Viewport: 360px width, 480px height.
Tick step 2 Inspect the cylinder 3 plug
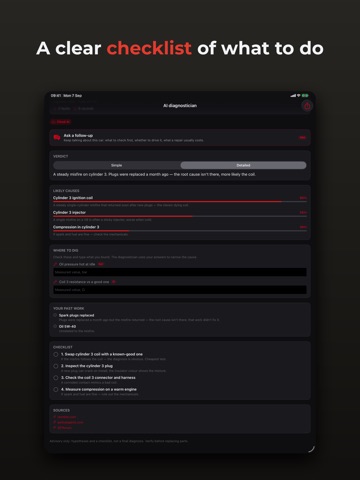tap(56, 366)
